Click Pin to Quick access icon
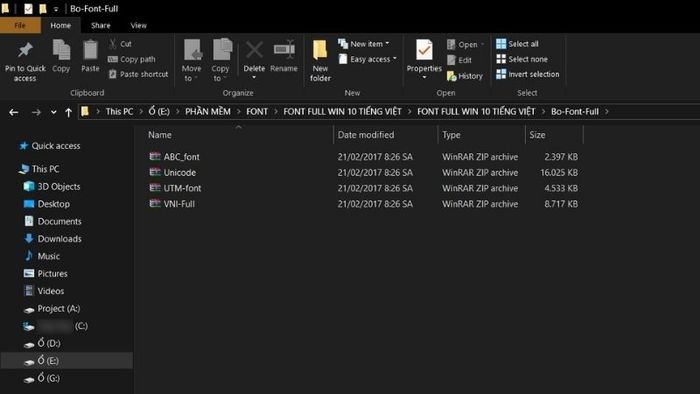The image size is (700, 394). coord(25,50)
